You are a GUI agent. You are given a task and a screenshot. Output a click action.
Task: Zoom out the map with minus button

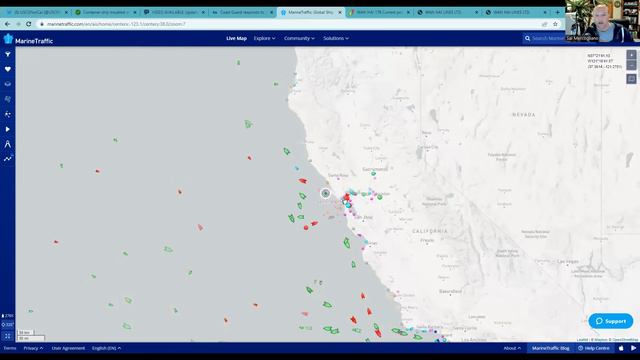tap(631, 65)
